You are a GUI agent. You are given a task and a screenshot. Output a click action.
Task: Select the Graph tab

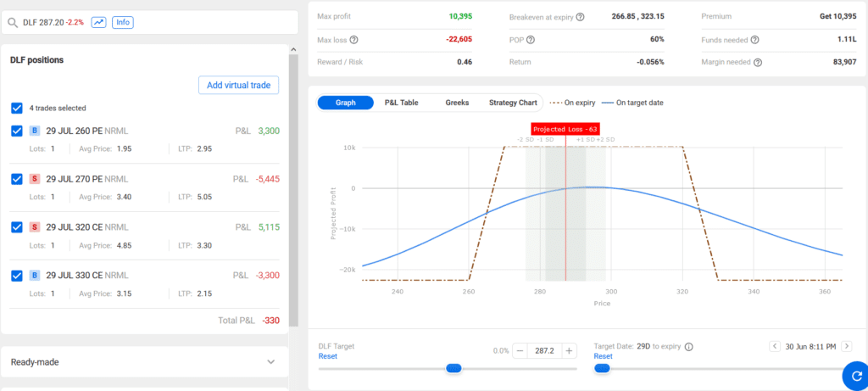[x=346, y=103]
